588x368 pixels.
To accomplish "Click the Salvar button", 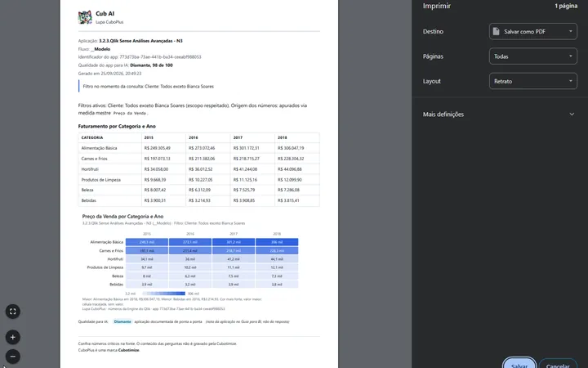I will [x=519, y=363].
